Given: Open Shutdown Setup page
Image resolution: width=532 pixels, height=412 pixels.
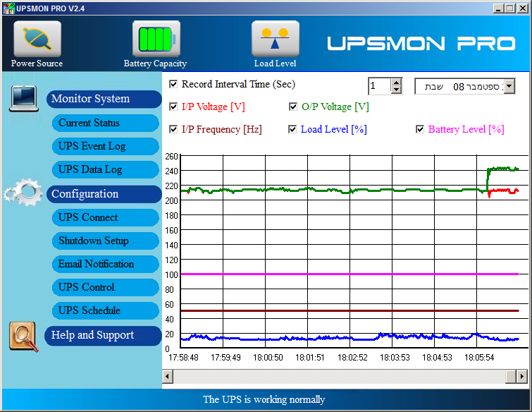Looking at the screenshot, I should pyautogui.click(x=105, y=241).
